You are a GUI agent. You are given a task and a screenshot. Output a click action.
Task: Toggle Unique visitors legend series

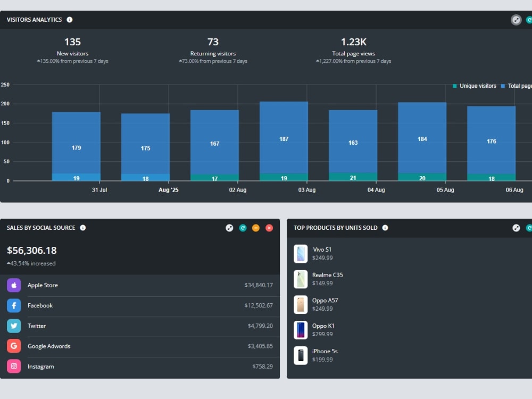[x=475, y=86]
